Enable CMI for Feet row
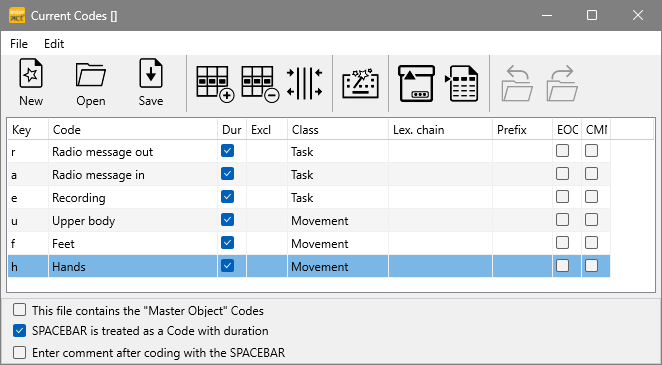This screenshot has height=365, width=662. pyautogui.click(x=591, y=243)
